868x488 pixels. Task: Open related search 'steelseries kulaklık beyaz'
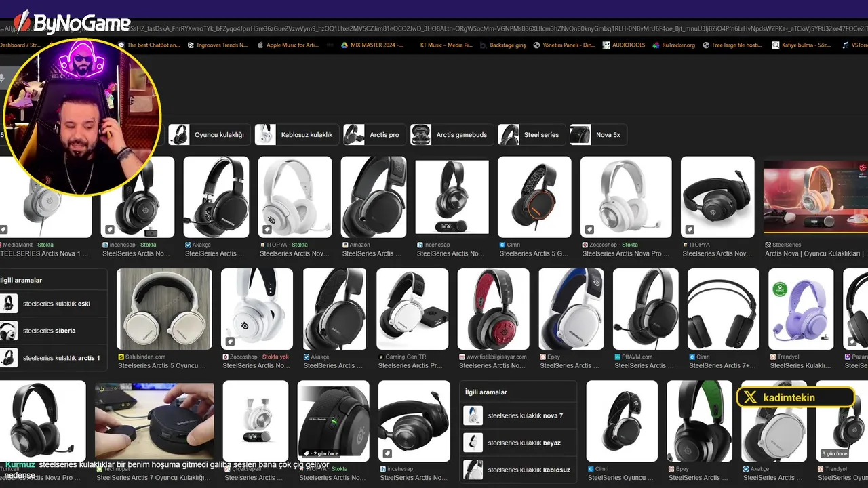[518, 443]
